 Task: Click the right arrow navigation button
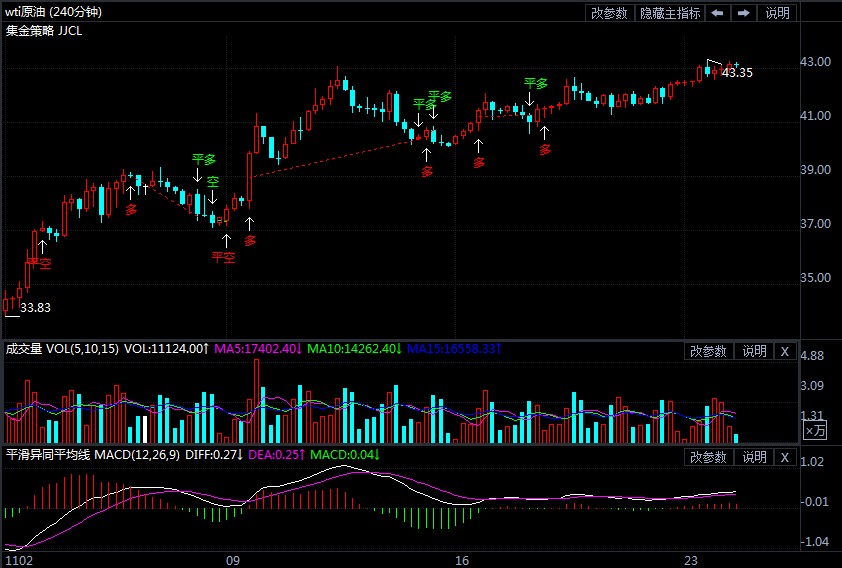744,13
